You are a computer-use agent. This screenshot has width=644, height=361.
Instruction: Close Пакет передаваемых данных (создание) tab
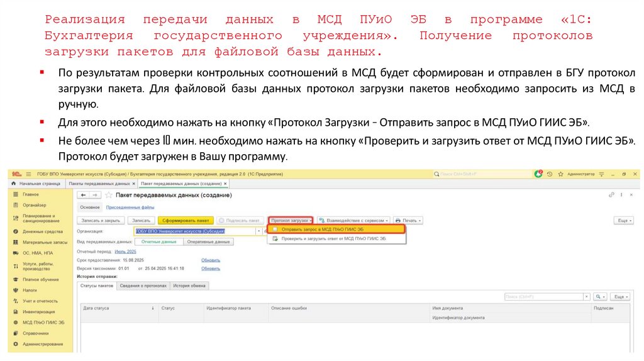click(225, 184)
